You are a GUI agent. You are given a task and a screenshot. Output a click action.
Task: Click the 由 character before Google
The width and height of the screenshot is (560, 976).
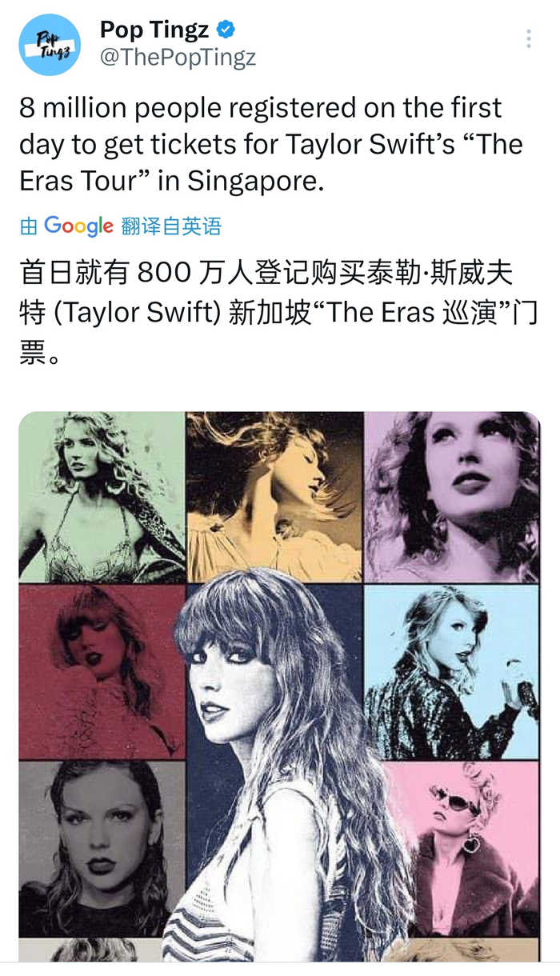click(29, 226)
